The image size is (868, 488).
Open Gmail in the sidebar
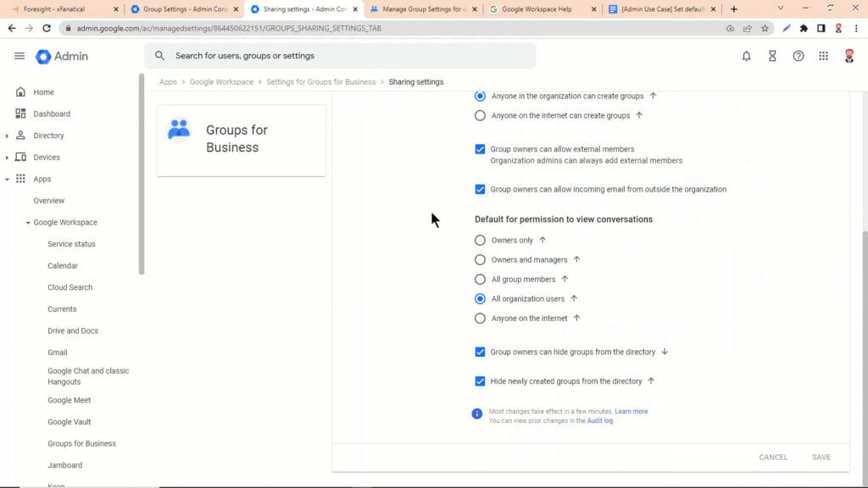click(x=58, y=352)
